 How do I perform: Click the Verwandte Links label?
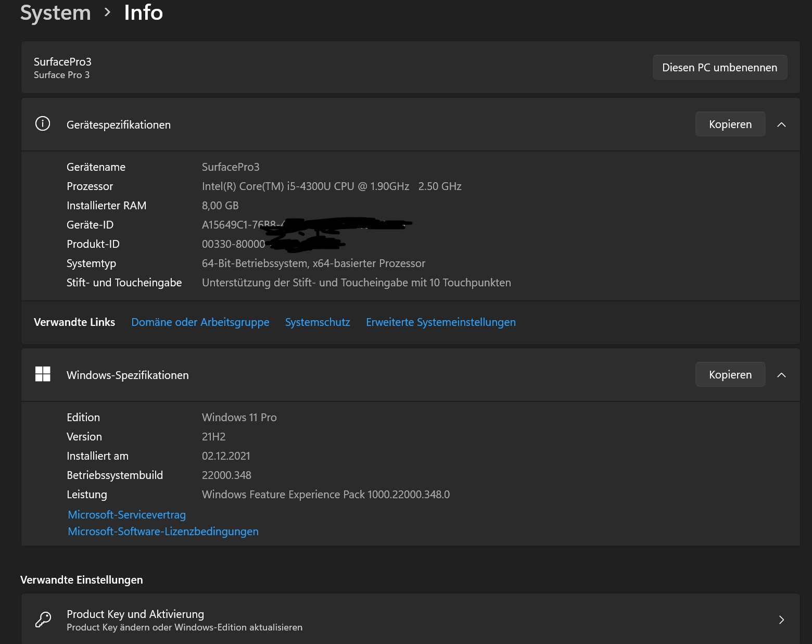74,322
